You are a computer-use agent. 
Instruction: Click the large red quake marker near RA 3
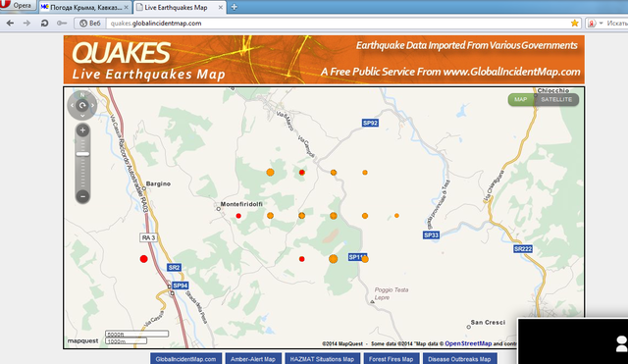[144, 259]
